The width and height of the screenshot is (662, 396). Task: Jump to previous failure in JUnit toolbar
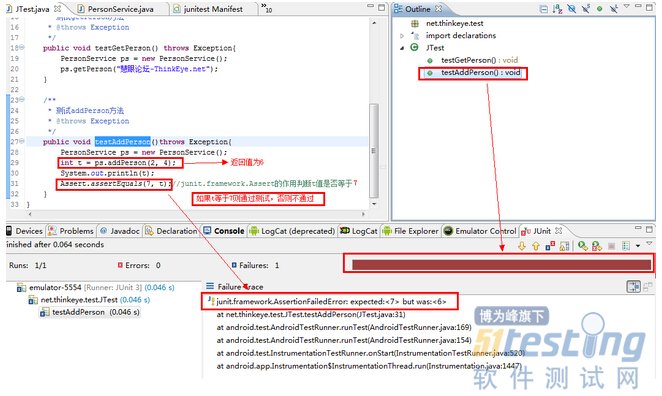click(536, 246)
